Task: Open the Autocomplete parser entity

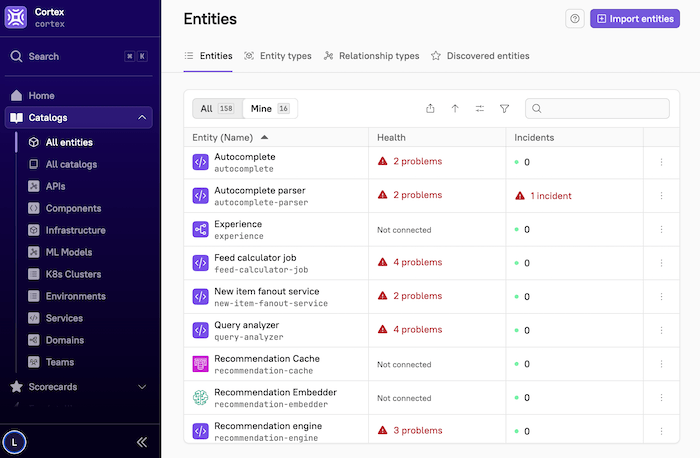Action: point(260,191)
